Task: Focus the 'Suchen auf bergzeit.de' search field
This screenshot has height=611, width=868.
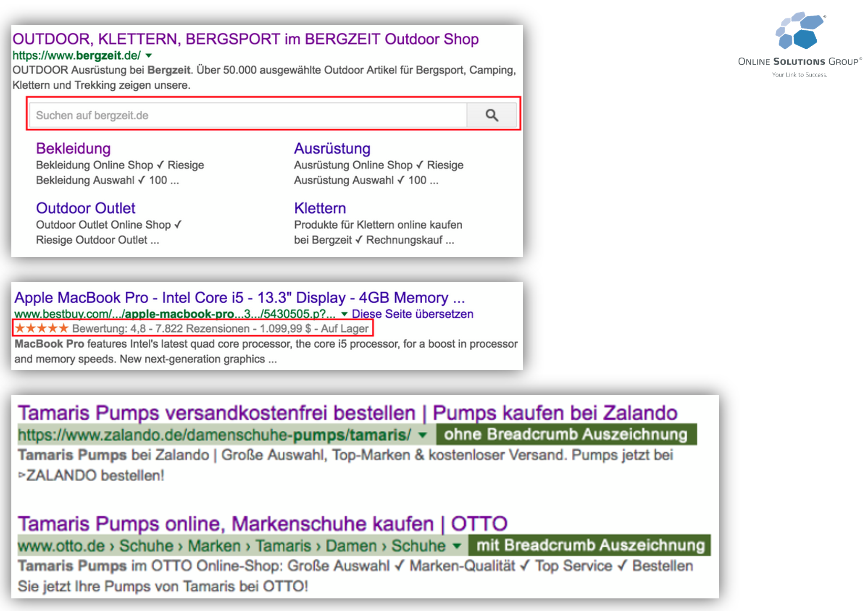Action: click(248, 115)
